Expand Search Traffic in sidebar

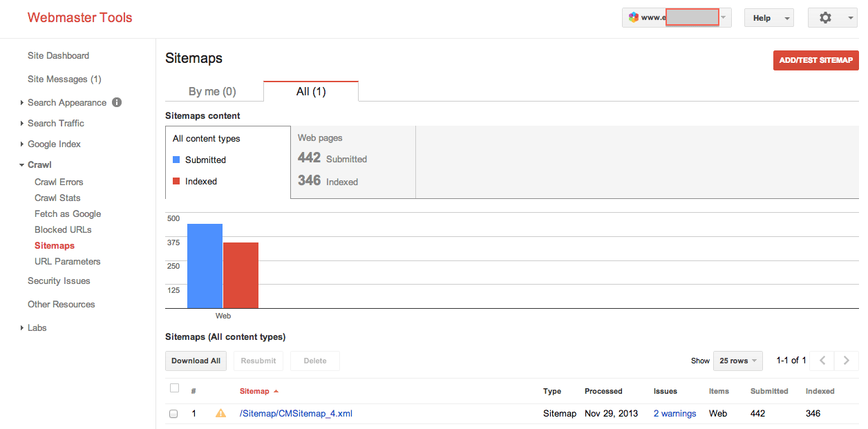click(x=55, y=123)
